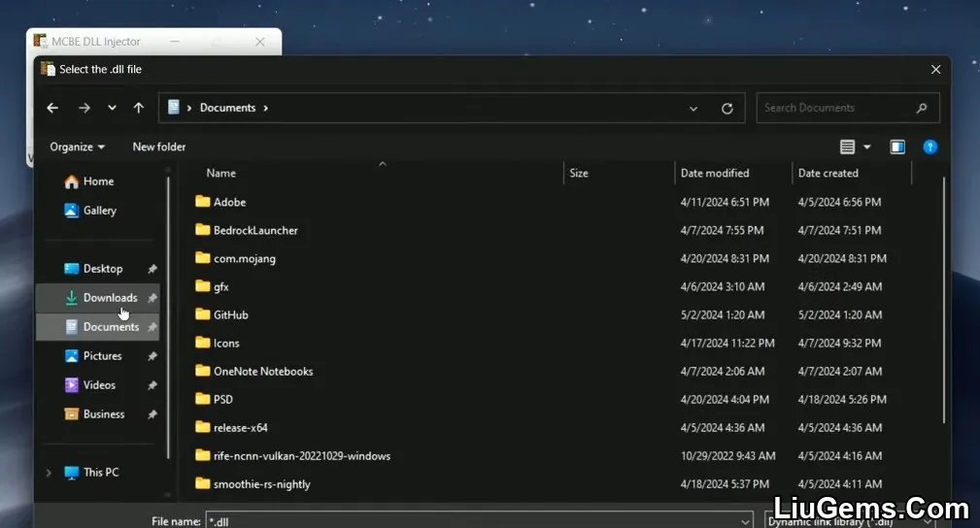Screen dimensions: 980x528
Task: Select the Icons folder icon
Action: [x=202, y=343]
